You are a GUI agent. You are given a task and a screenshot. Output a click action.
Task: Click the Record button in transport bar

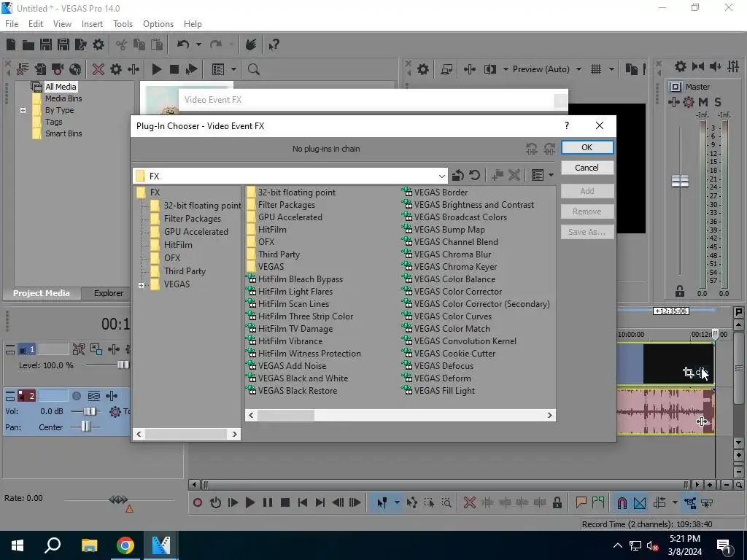point(198,502)
